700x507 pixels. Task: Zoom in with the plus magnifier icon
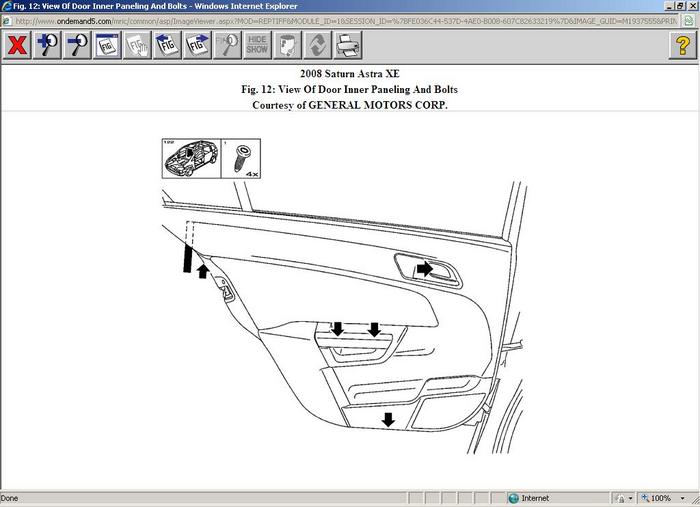pos(47,45)
